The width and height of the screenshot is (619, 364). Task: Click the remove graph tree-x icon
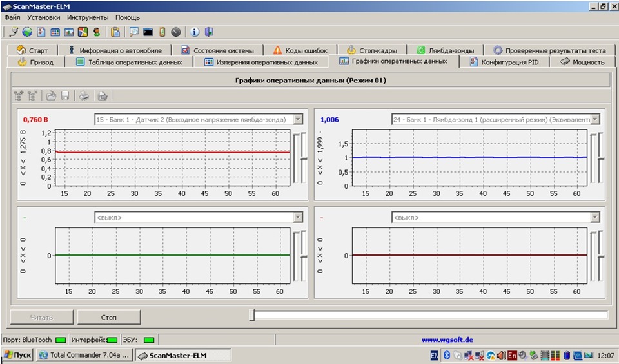[32, 95]
